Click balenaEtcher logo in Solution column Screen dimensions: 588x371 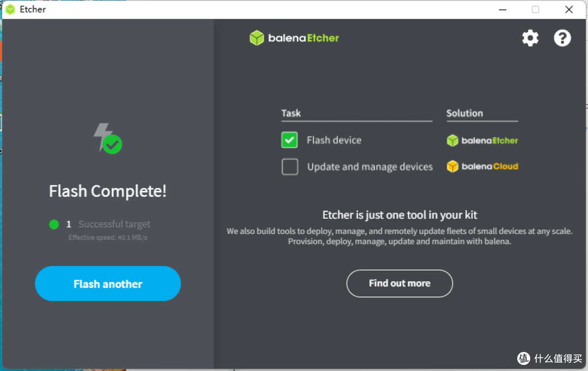[482, 140]
